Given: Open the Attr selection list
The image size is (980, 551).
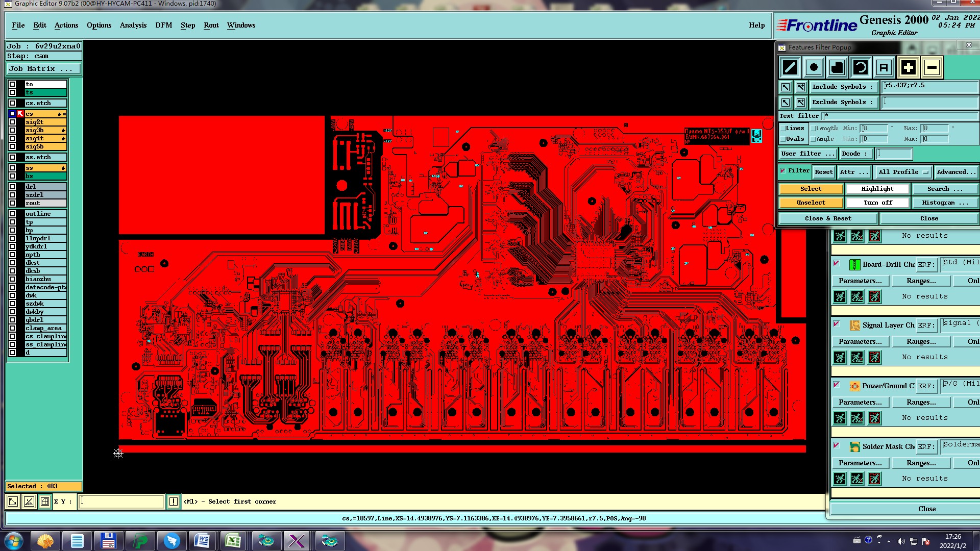Looking at the screenshot, I should tap(853, 172).
